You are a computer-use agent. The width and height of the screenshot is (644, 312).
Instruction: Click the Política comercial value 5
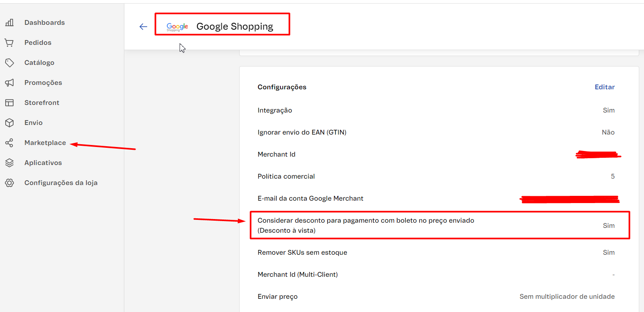612,176
